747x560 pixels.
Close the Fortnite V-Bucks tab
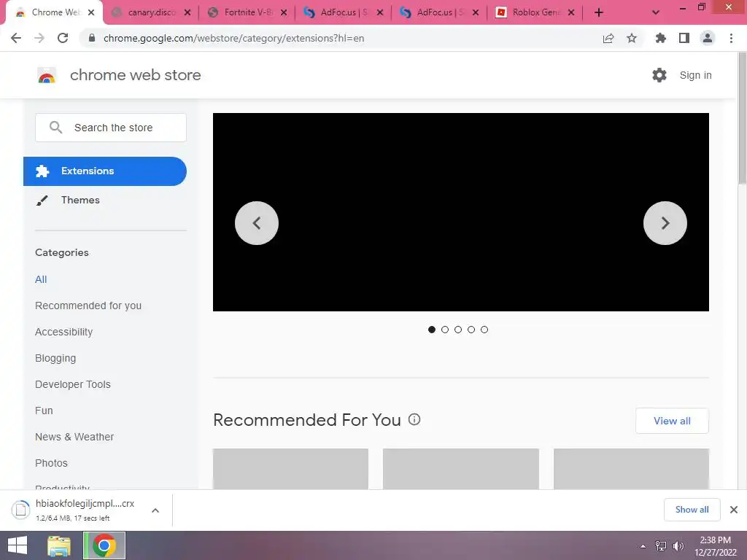coord(284,13)
